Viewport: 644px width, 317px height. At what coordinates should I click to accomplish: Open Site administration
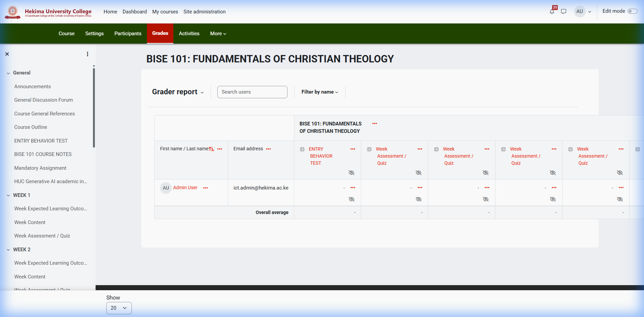tap(204, 12)
